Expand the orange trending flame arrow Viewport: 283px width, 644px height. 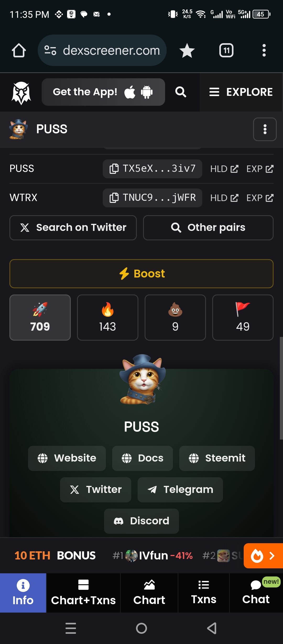click(x=263, y=556)
